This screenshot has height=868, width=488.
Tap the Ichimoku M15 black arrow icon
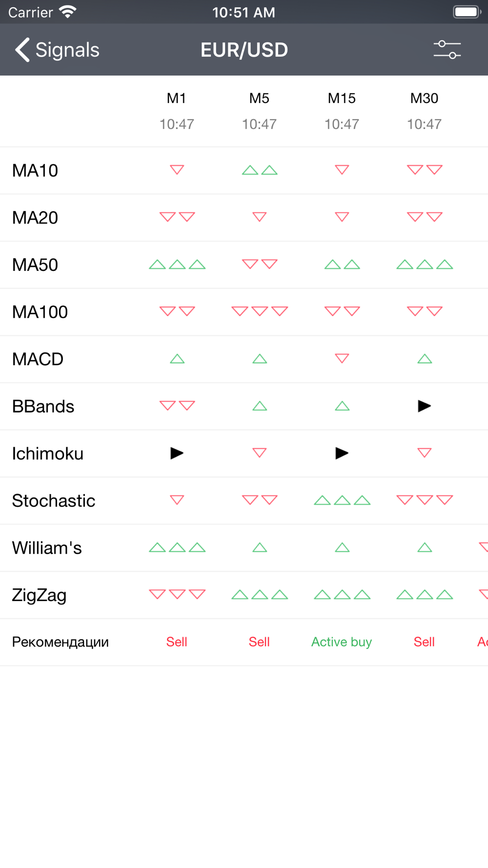[x=342, y=454]
